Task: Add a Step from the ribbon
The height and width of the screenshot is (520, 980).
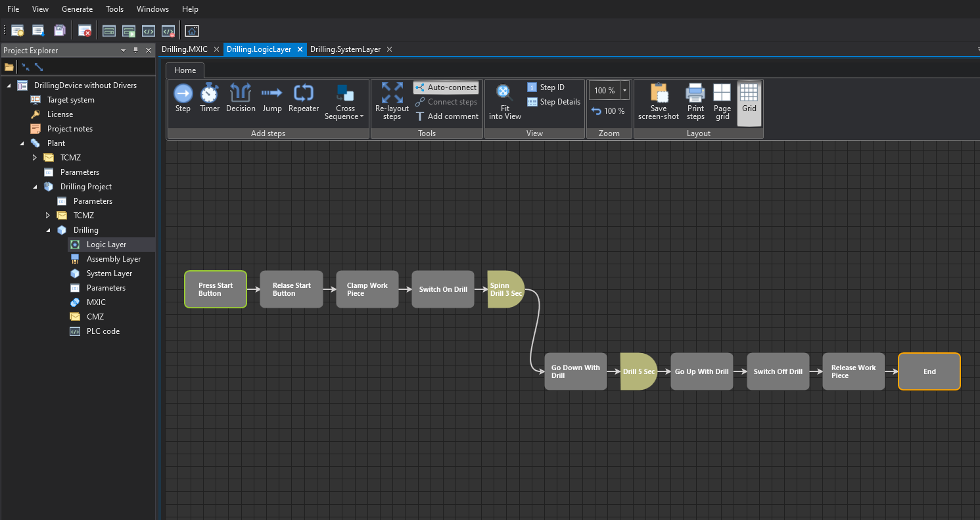Action: pos(183,98)
